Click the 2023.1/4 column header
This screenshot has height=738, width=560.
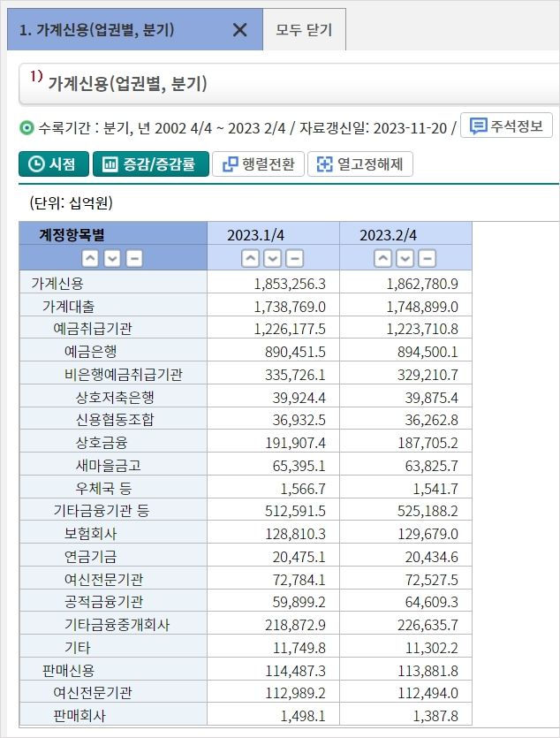click(x=255, y=235)
